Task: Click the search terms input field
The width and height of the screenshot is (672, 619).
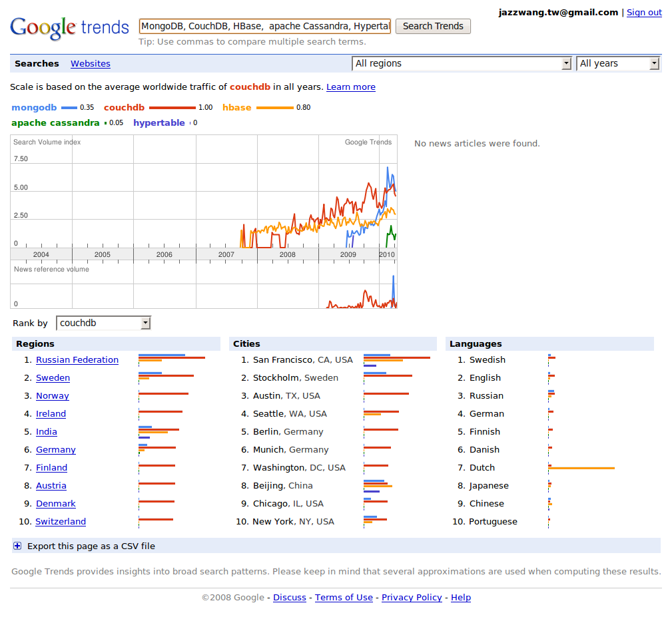Action: [265, 26]
